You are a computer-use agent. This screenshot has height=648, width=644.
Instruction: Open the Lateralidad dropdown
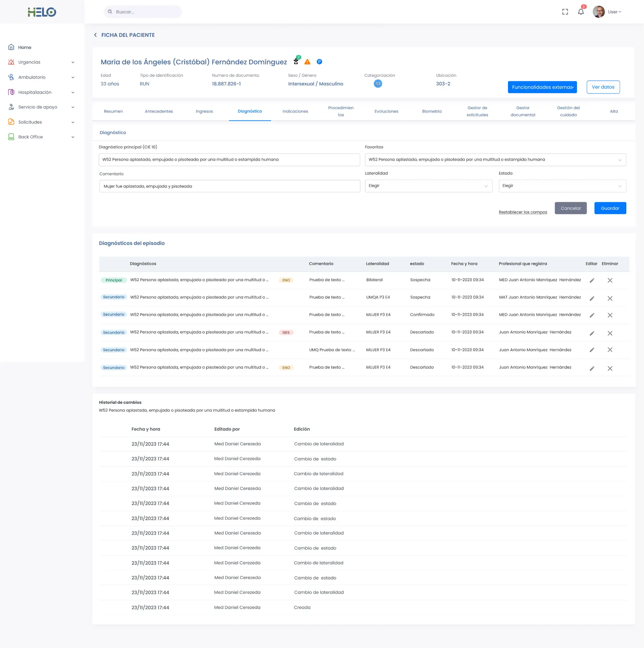[x=428, y=186]
